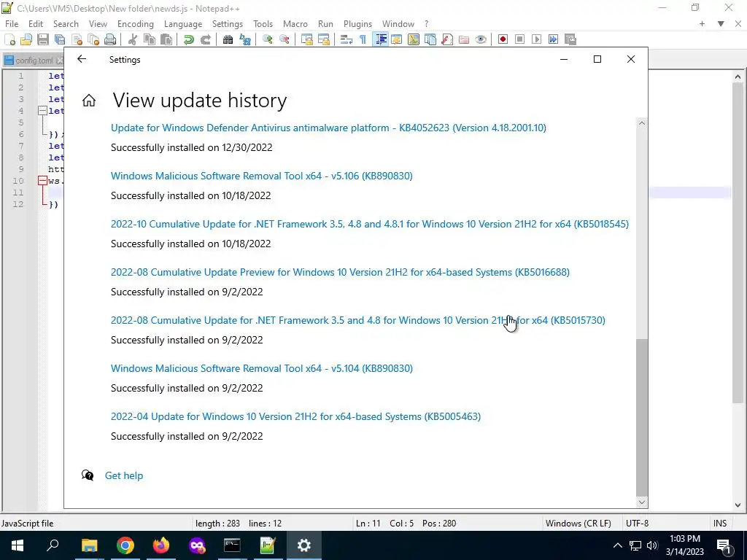Click the Replace toolbar icon

click(245, 39)
